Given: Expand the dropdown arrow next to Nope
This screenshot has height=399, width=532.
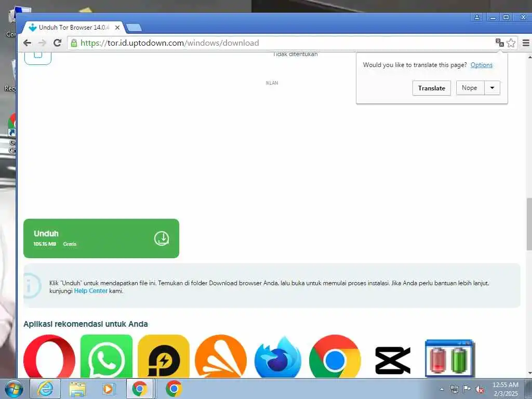Looking at the screenshot, I should click(x=493, y=88).
